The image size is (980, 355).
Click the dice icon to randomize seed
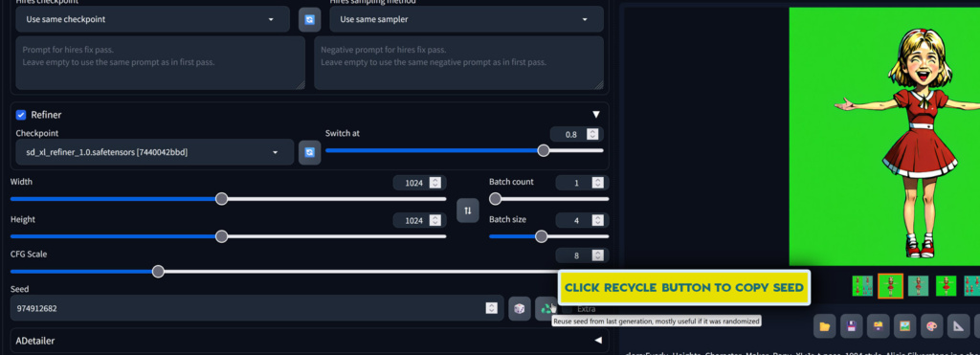click(x=520, y=309)
